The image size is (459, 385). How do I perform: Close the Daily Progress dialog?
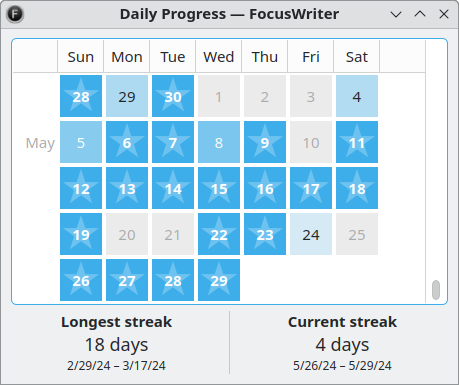click(x=444, y=14)
